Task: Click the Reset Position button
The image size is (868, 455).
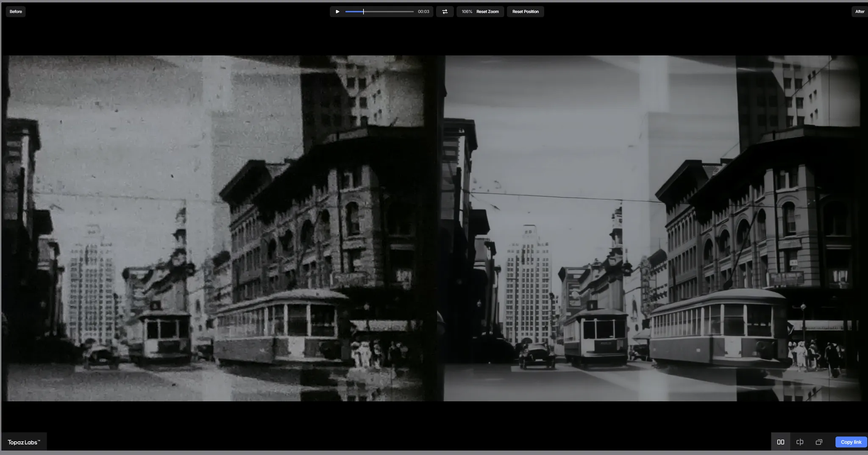Action: (x=525, y=11)
